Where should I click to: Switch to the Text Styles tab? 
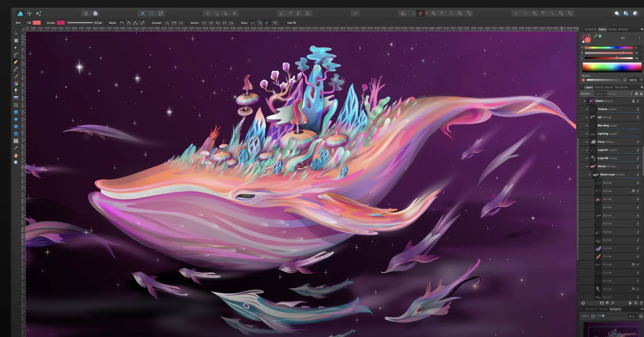[x=621, y=87]
